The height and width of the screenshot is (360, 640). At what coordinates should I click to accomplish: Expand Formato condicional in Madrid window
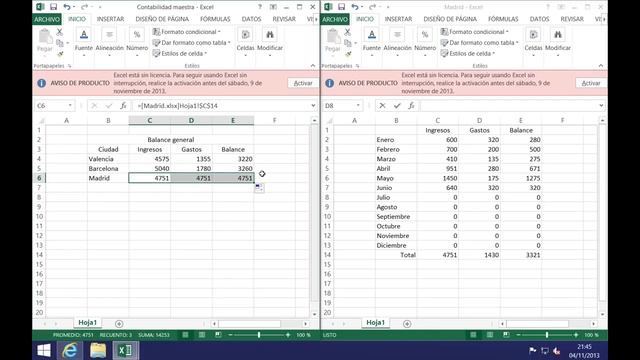coord(474,32)
